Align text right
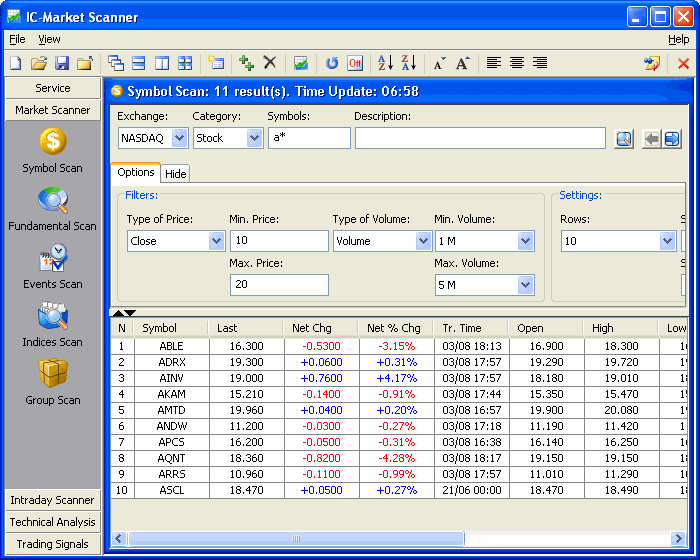700x560 pixels. point(540,63)
